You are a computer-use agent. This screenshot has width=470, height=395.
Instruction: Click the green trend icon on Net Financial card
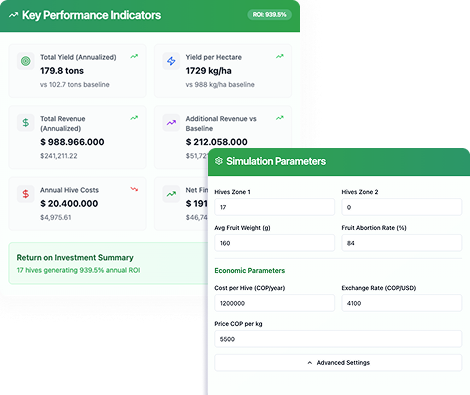click(171, 194)
